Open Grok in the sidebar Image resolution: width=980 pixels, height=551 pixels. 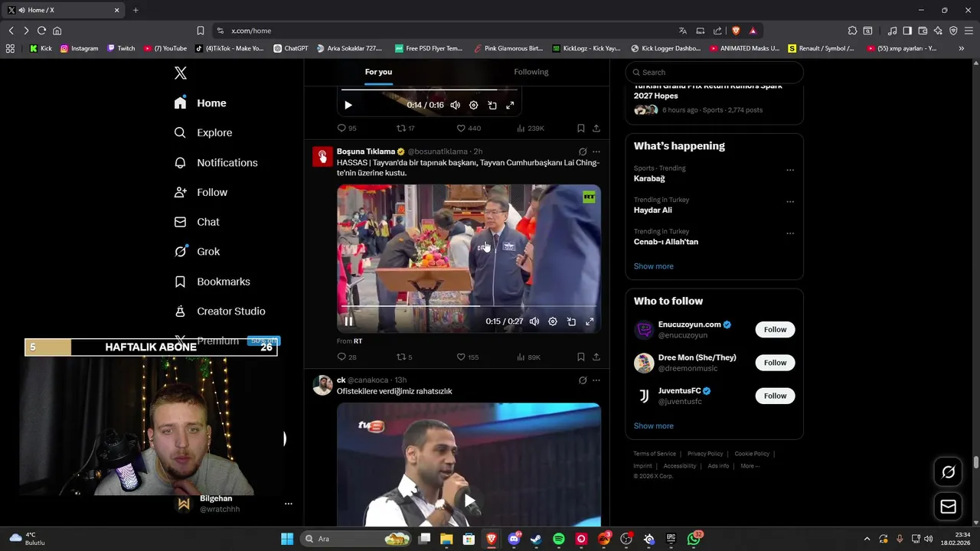197,251
